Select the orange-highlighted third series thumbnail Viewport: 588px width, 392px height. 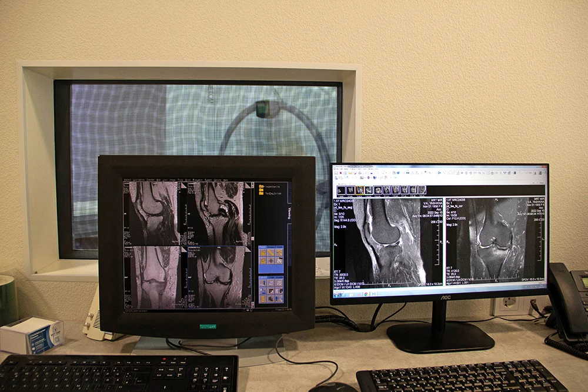tap(360, 190)
